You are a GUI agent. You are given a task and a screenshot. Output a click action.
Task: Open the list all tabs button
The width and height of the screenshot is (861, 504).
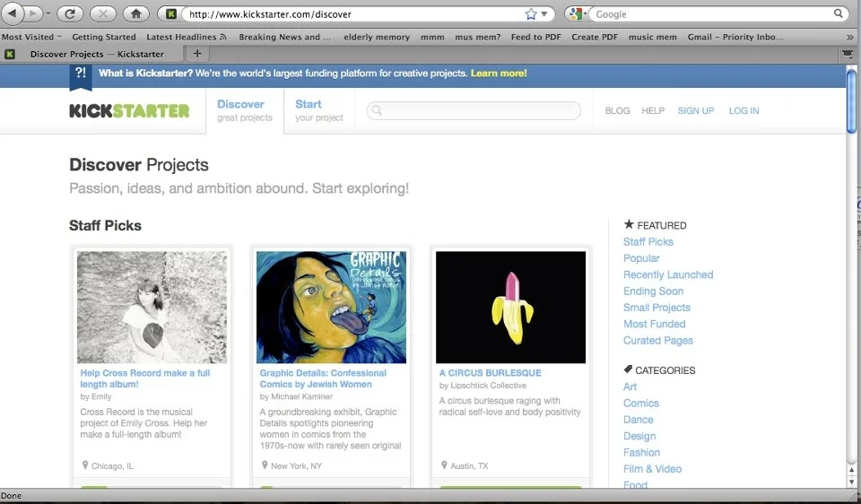tap(848, 54)
